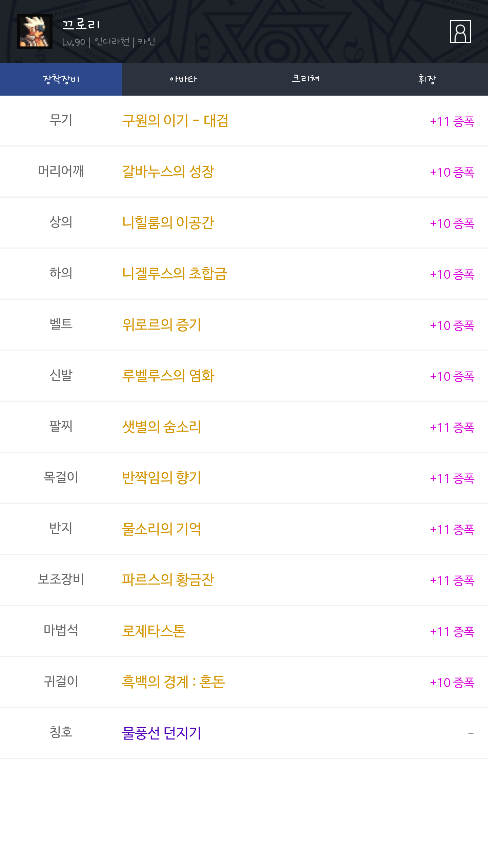This screenshot has width=488, height=868.
Task: Select 니겔루스의 초합금 pants item
Action: pos(174,274)
